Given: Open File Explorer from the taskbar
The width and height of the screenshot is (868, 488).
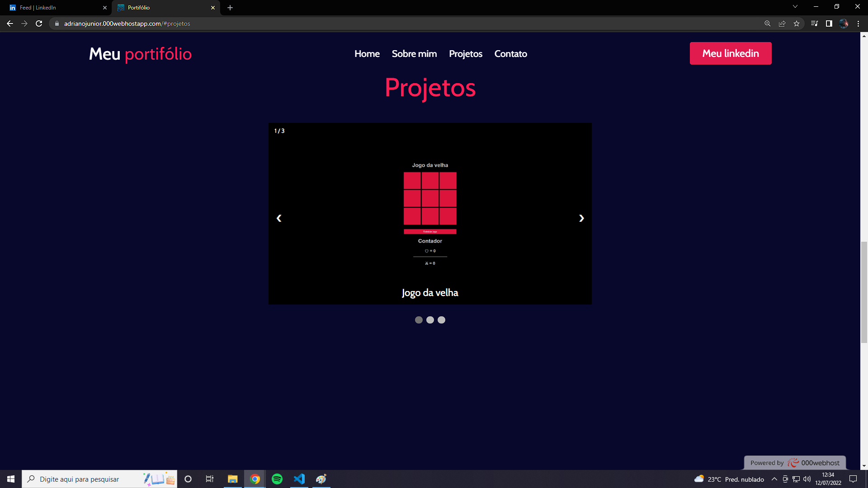Looking at the screenshot, I should (x=232, y=479).
